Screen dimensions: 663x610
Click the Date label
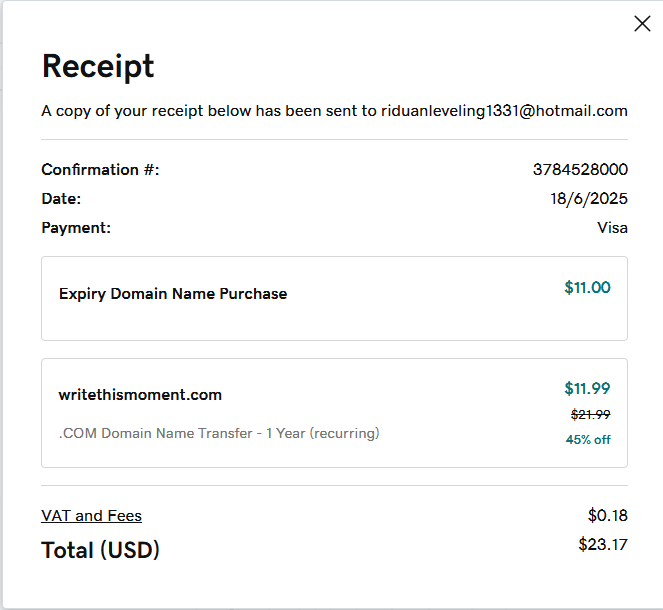[61, 199]
